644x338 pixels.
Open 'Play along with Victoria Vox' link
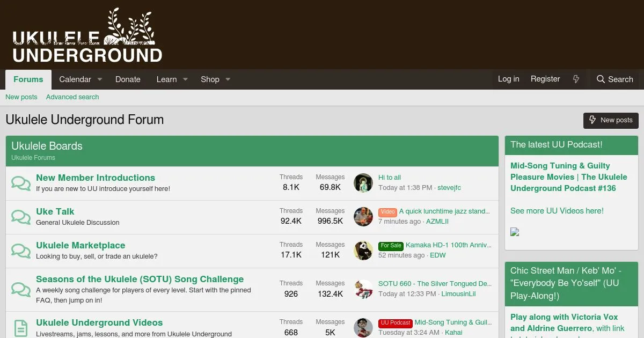[564, 317]
